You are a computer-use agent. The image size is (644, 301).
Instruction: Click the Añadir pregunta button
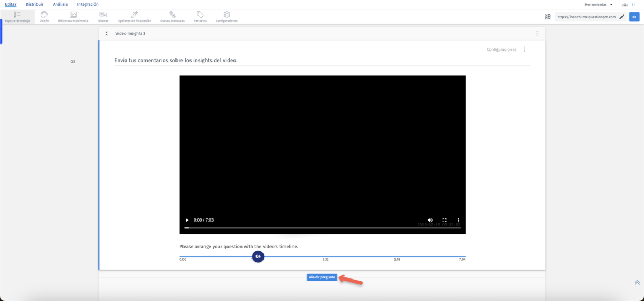(322, 277)
